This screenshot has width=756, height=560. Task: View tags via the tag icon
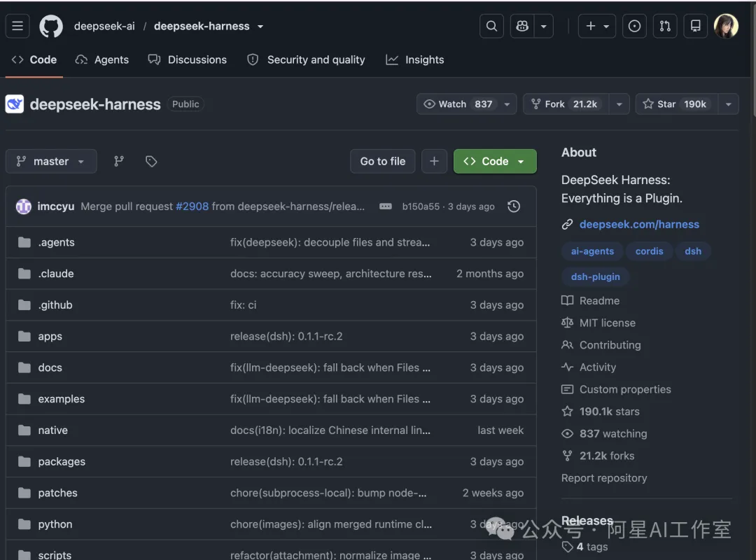(x=151, y=161)
